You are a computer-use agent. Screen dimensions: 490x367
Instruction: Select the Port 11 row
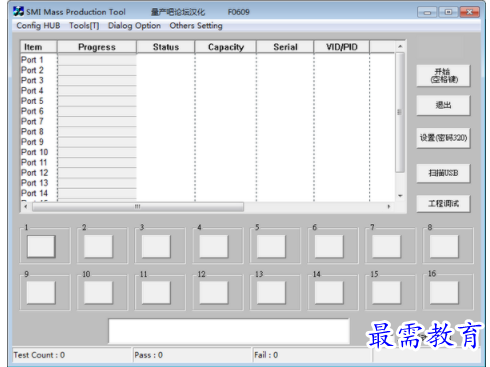coord(208,163)
